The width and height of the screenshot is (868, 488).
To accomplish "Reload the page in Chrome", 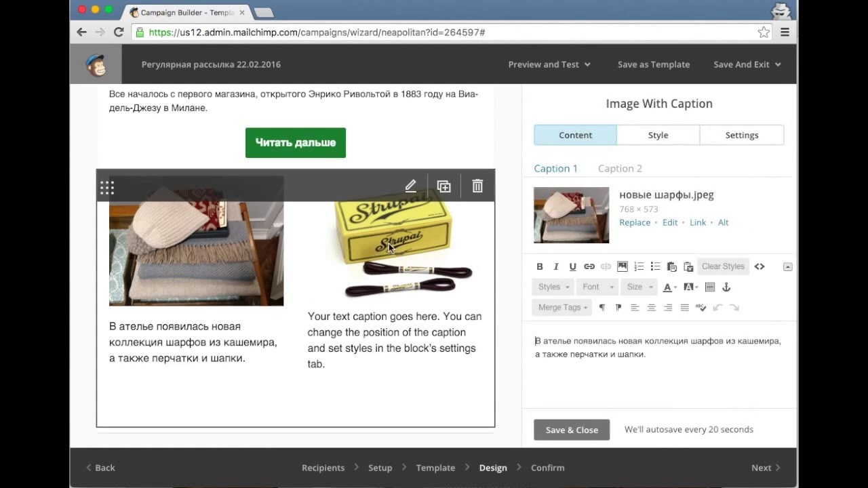I will 119,32.
